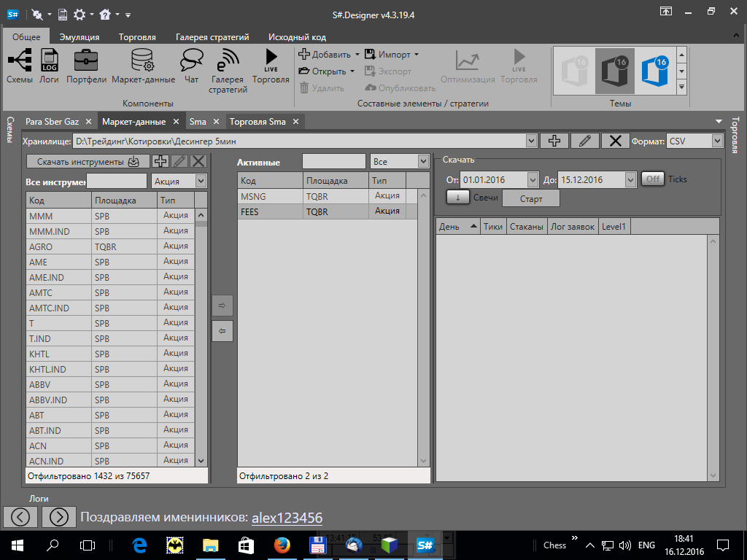
Task: Open the Формат CSV dropdown
Action: (717, 141)
